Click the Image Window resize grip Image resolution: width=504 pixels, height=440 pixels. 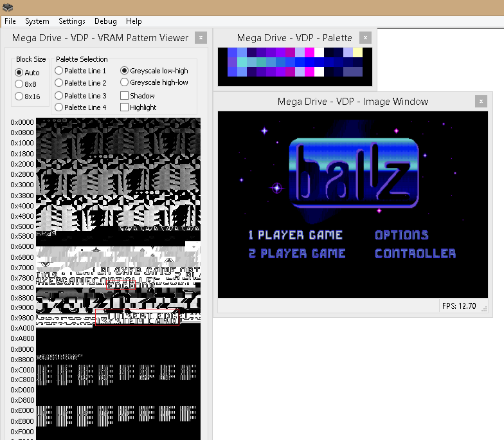(x=485, y=309)
